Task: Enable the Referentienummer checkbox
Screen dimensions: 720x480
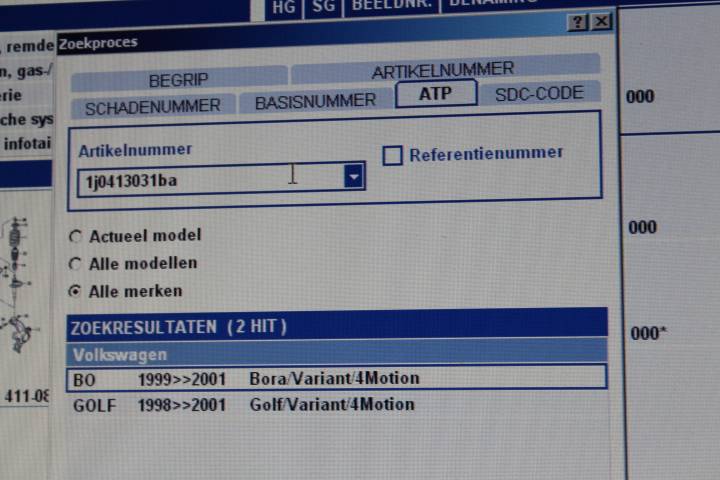Action: 393,155
